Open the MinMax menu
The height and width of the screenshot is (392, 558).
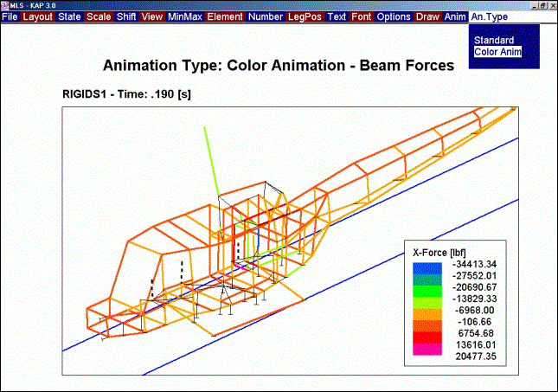click(184, 16)
